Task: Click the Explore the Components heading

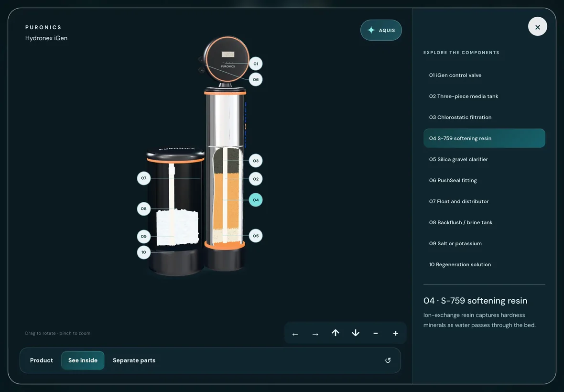Action: (x=461, y=53)
